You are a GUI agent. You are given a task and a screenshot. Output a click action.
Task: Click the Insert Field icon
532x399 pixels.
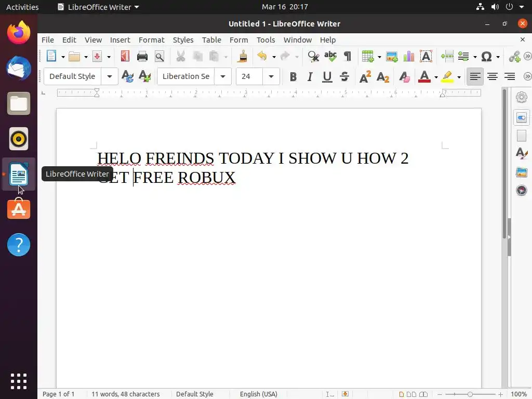coord(463,56)
